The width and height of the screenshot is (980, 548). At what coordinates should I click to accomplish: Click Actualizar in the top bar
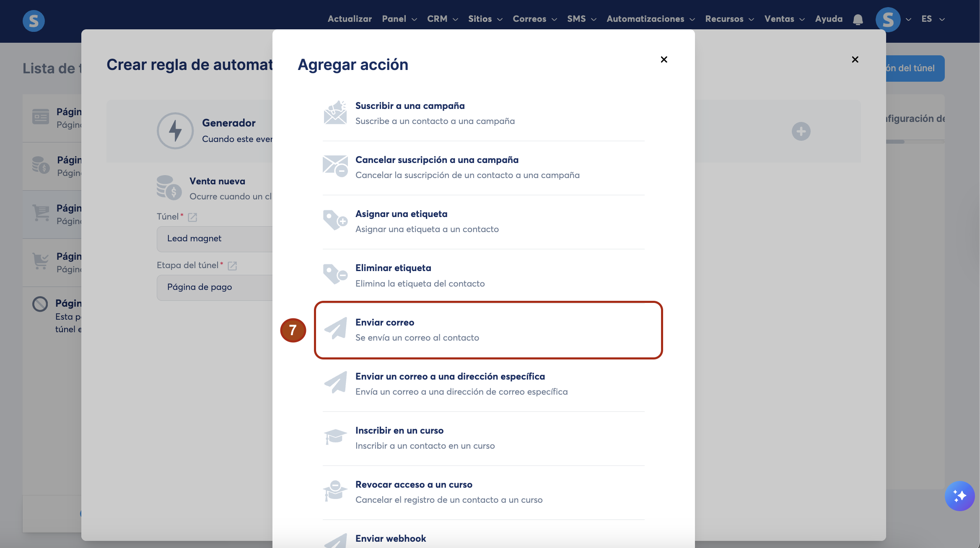click(350, 19)
